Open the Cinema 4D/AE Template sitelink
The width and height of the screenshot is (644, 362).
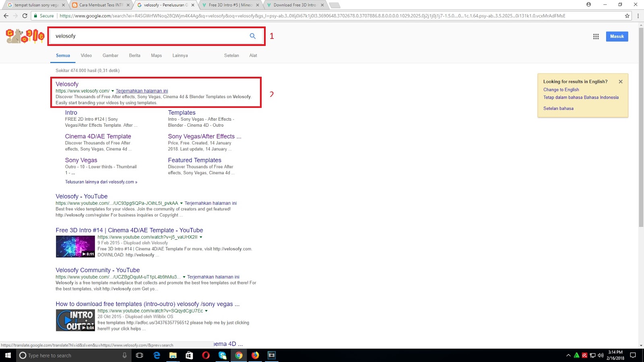98,136
